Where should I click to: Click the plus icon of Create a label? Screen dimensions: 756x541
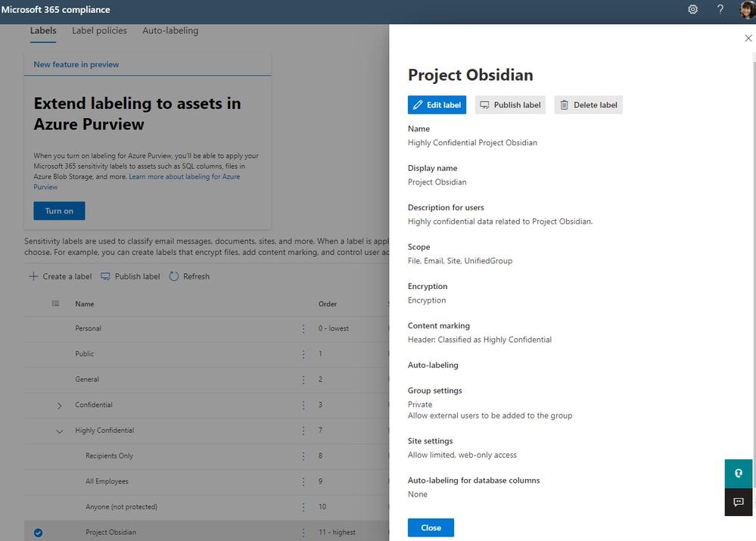(x=33, y=276)
